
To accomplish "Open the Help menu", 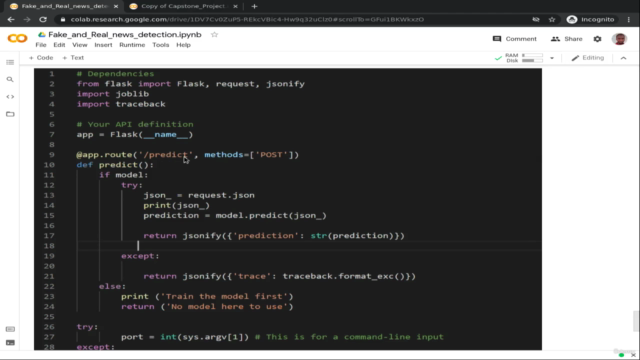I will (x=183, y=45).
